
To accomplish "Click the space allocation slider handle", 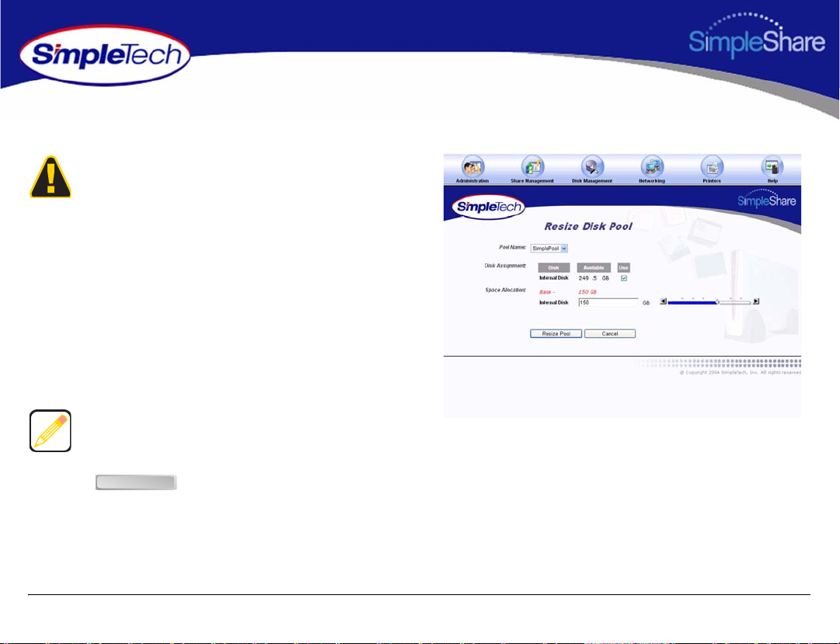I will pyautogui.click(x=717, y=302).
